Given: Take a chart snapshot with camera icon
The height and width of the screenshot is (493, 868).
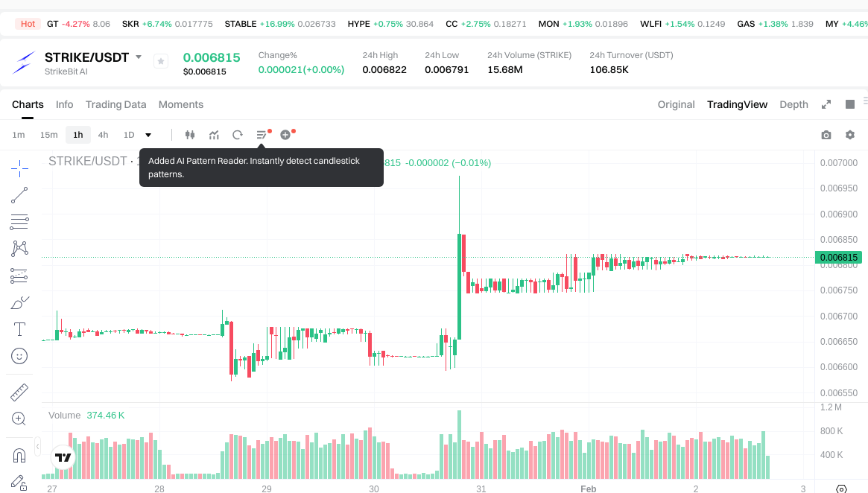Looking at the screenshot, I should (826, 135).
